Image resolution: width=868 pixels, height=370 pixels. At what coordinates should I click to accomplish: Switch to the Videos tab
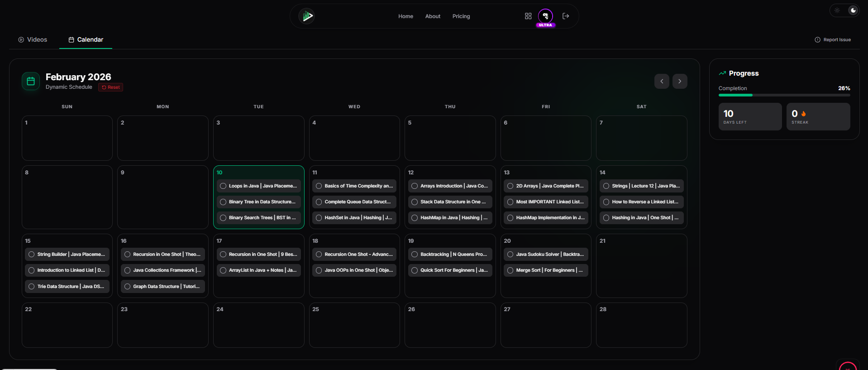[x=33, y=40]
